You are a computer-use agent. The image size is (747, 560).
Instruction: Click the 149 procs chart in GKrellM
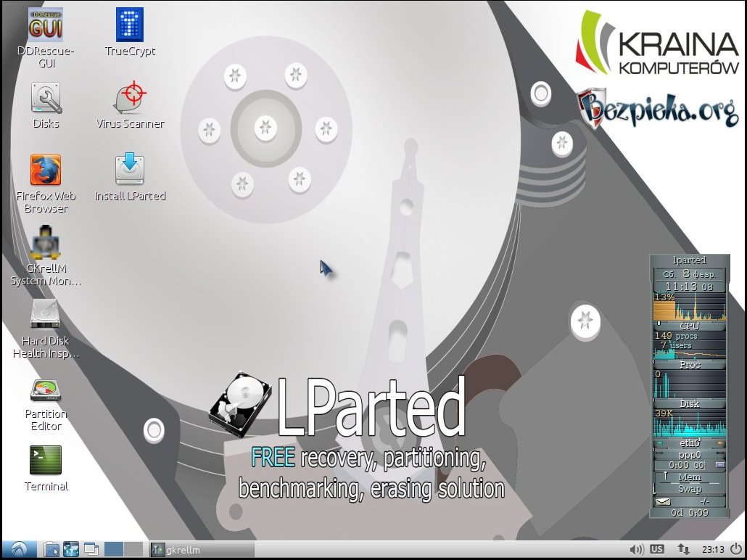pyautogui.click(x=690, y=345)
